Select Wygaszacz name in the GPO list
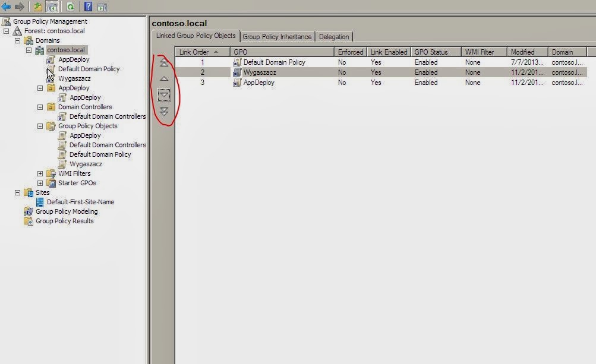This screenshot has height=364, width=596. [260, 72]
